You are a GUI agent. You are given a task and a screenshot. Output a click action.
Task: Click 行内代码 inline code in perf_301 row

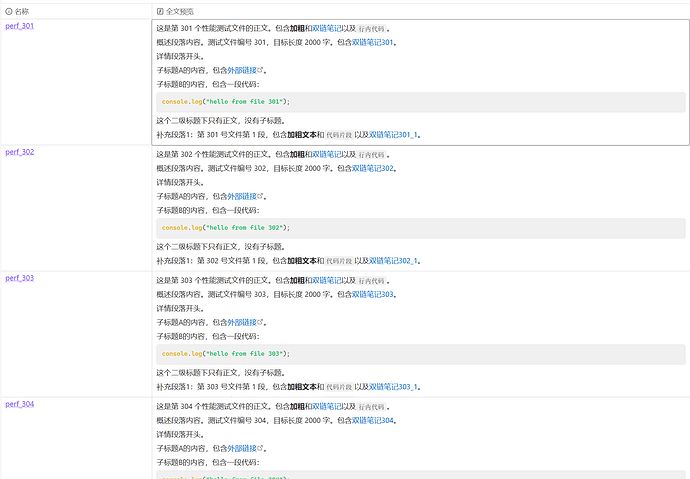(x=371, y=29)
